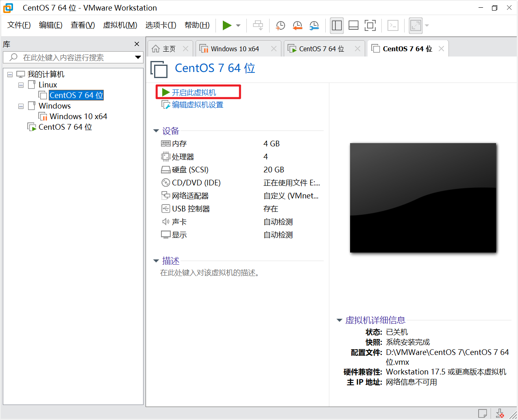Open the snapshot manager icon

pyautogui.click(x=314, y=26)
